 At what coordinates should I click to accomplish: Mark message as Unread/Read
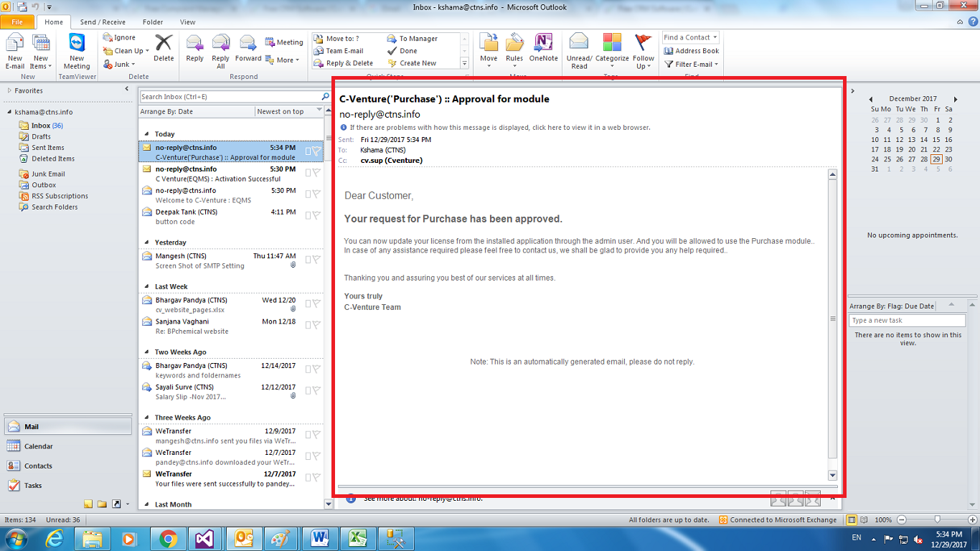pyautogui.click(x=579, y=52)
